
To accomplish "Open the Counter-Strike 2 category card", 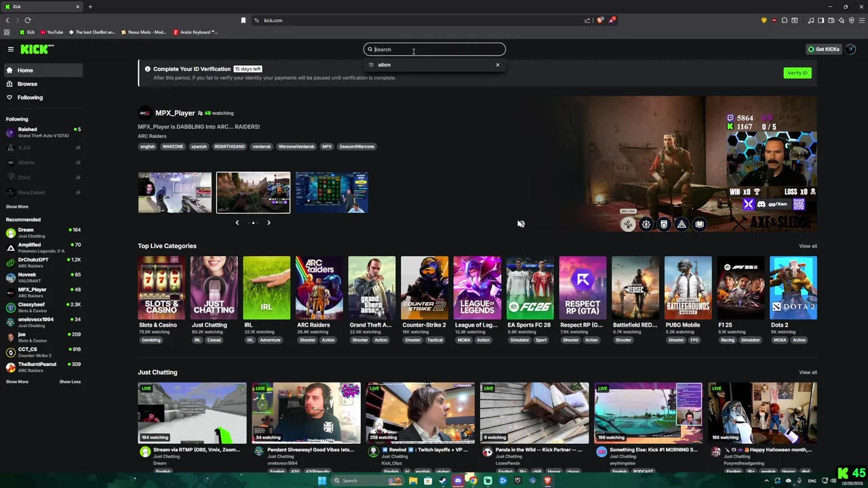I will 425,287.
